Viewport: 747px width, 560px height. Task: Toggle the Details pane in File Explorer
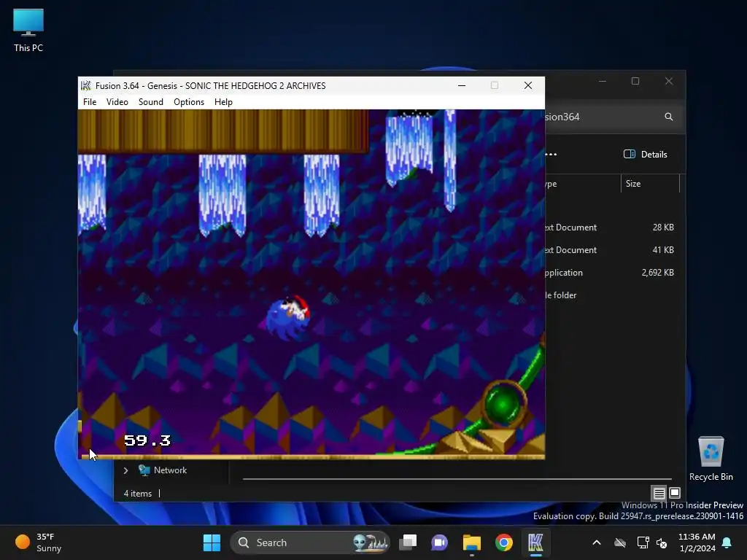(646, 155)
